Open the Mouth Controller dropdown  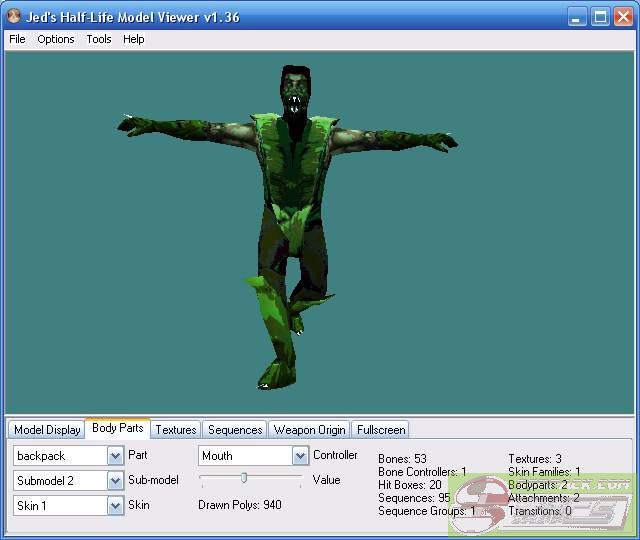point(300,456)
